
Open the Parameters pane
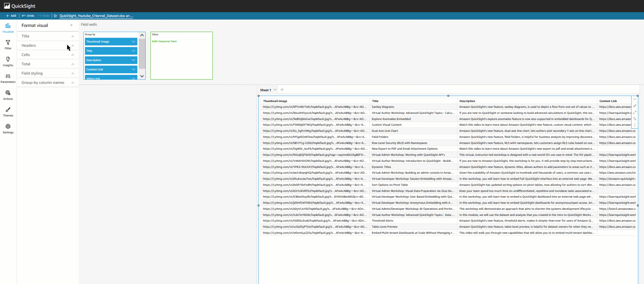(x=8, y=78)
